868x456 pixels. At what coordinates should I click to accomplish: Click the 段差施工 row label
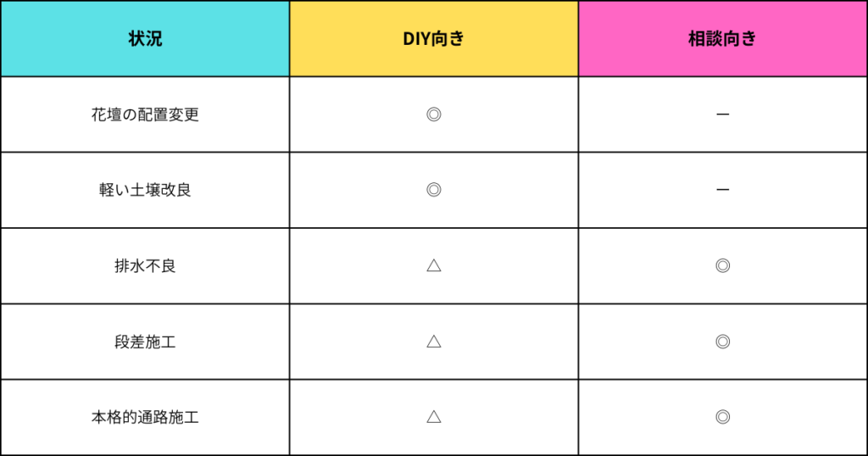145,341
